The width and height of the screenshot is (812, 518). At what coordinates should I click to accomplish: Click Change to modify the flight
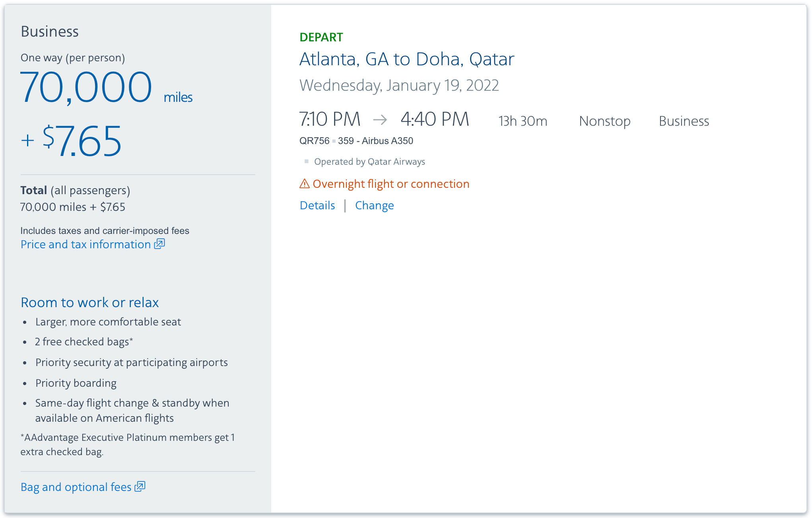coord(374,205)
